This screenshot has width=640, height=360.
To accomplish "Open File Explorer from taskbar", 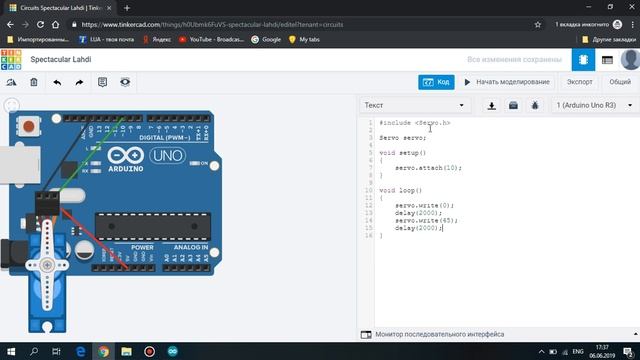I will tap(127, 351).
